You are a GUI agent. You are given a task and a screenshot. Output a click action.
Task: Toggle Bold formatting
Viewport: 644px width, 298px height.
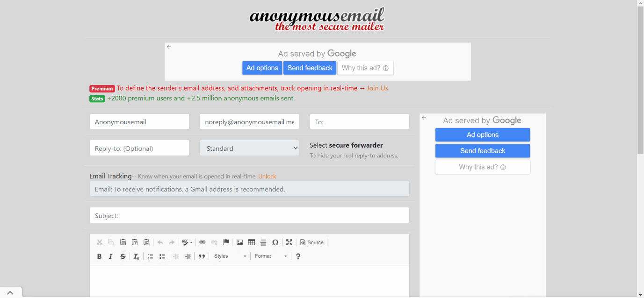pyautogui.click(x=99, y=256)
